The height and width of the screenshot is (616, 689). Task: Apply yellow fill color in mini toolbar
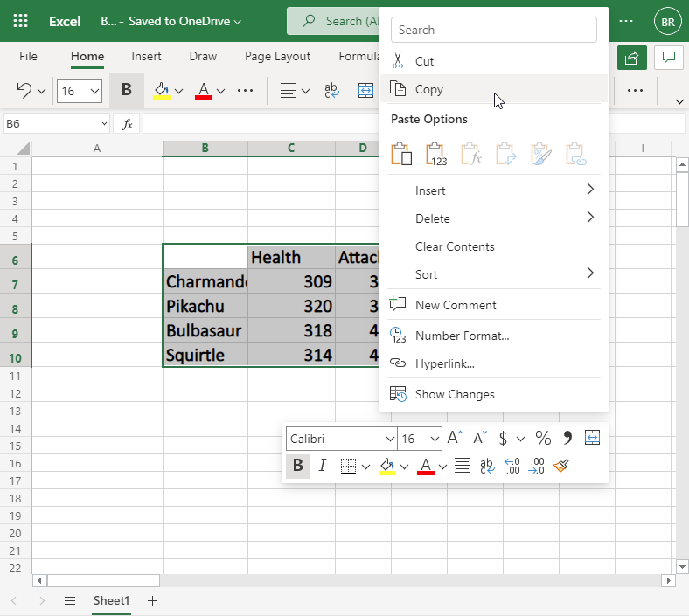[386, 467]
